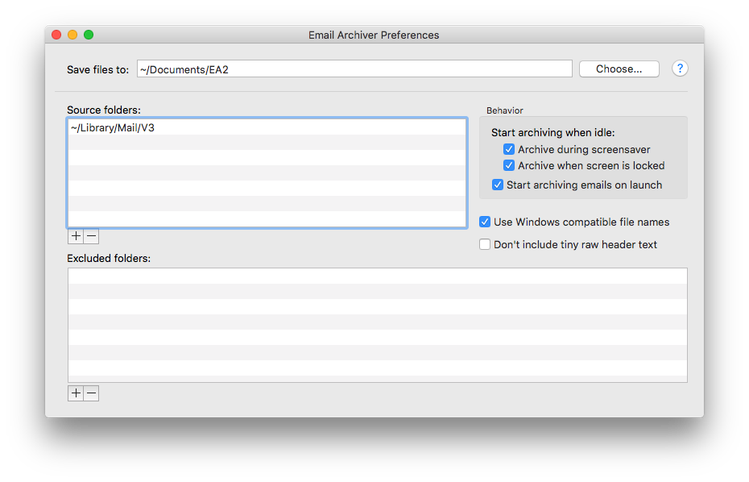The height and width of the screenshot is (482, 749).
Task: Minimize the preferences window with yellow button
Action: (x=73, y=34)
